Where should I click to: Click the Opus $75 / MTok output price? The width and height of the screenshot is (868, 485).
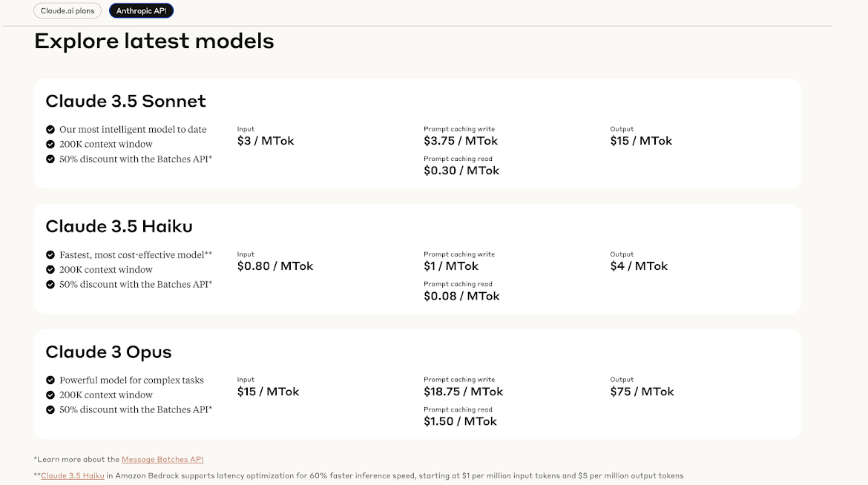(642, 392)
